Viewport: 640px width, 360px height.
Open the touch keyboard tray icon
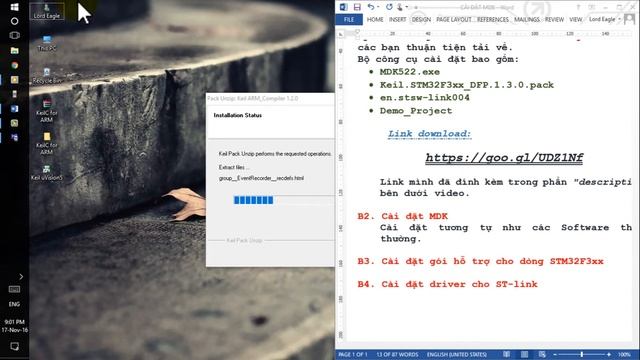tap(14, 289)
